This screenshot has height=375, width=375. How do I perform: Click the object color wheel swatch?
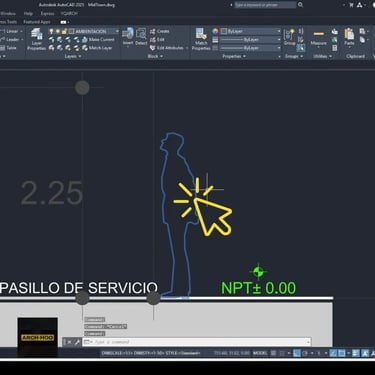click(215, 31)
